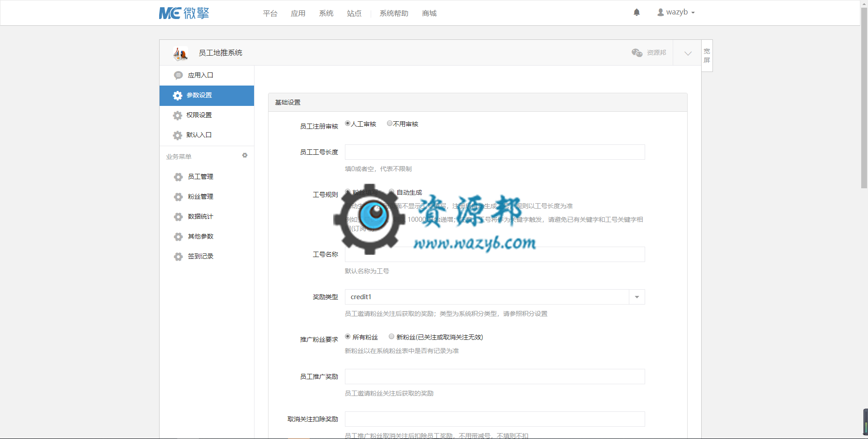Click the 应用入口 chat bubble icon
868x439 pixels.
(x=178, y=75)
